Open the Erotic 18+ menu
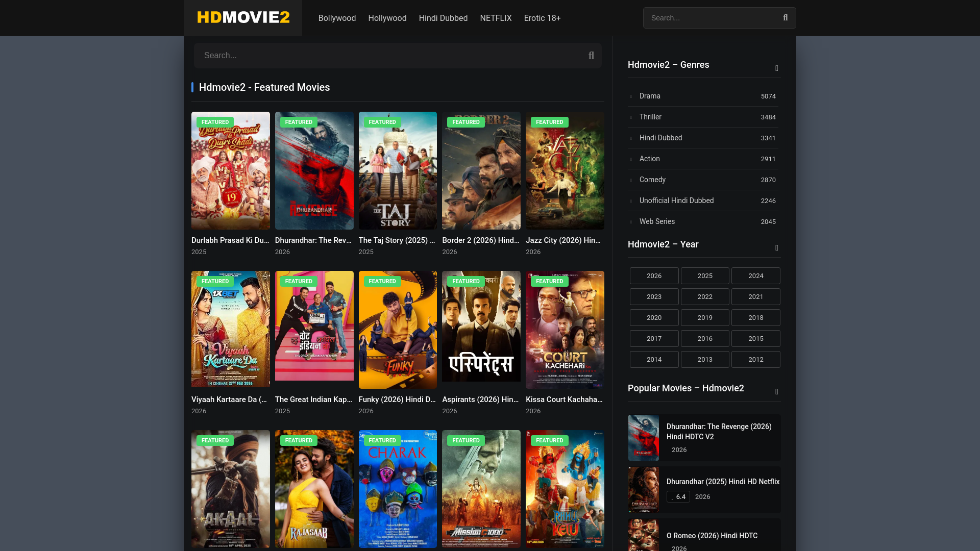 542,18
